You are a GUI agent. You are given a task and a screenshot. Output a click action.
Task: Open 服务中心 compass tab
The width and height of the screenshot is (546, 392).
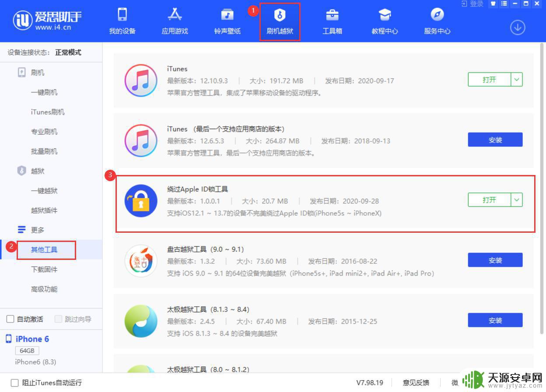[437, 21]
